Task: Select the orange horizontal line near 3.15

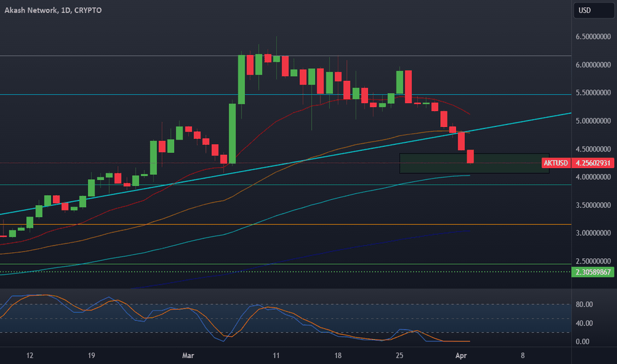Action: 286,224
